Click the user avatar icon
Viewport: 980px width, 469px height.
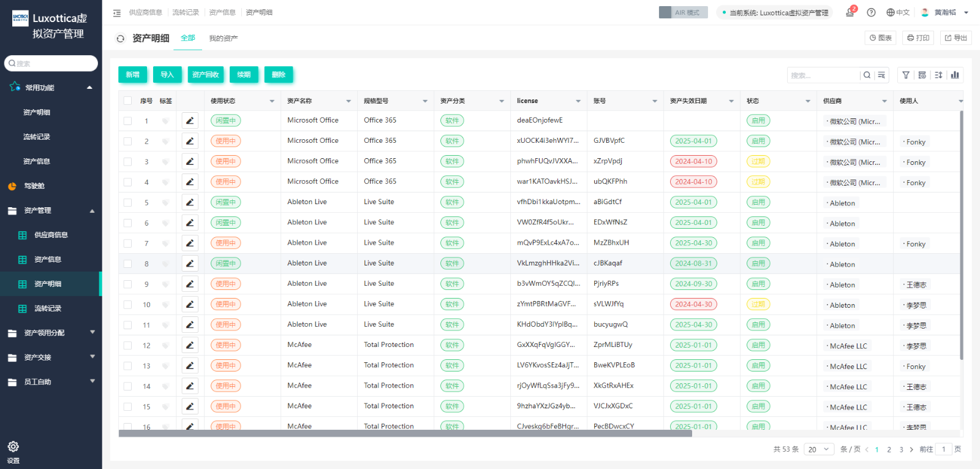pyautogui.click(x=925, y=12)
